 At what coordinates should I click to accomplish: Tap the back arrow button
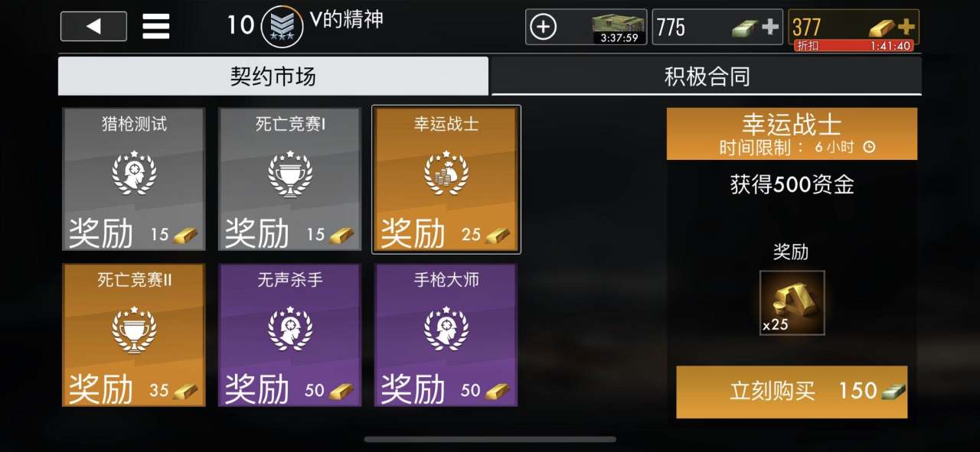pos(93,26)
